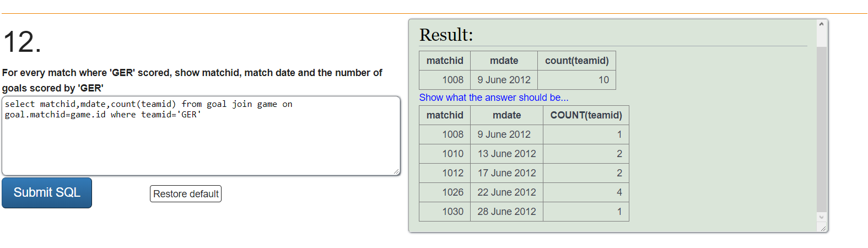Focus the SQL query text area
Image resolution: width=868 pixels, height=248 pixels.
(x=201, y=136)
